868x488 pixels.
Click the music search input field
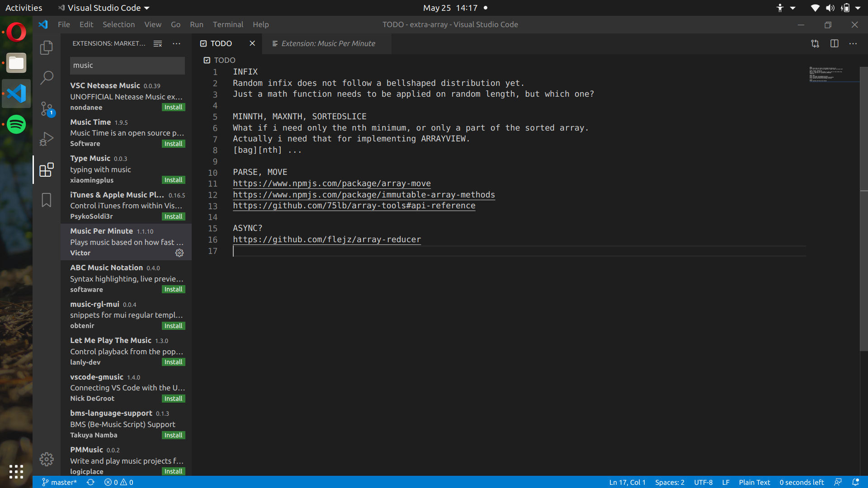[x=127, y=65]
